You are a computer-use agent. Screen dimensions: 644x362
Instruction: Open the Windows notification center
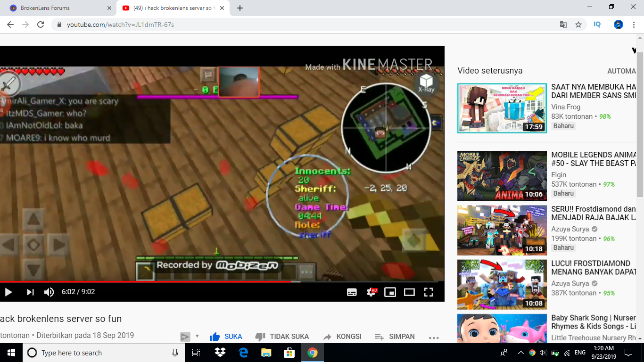pyautogui.click(x=628, y=353)
